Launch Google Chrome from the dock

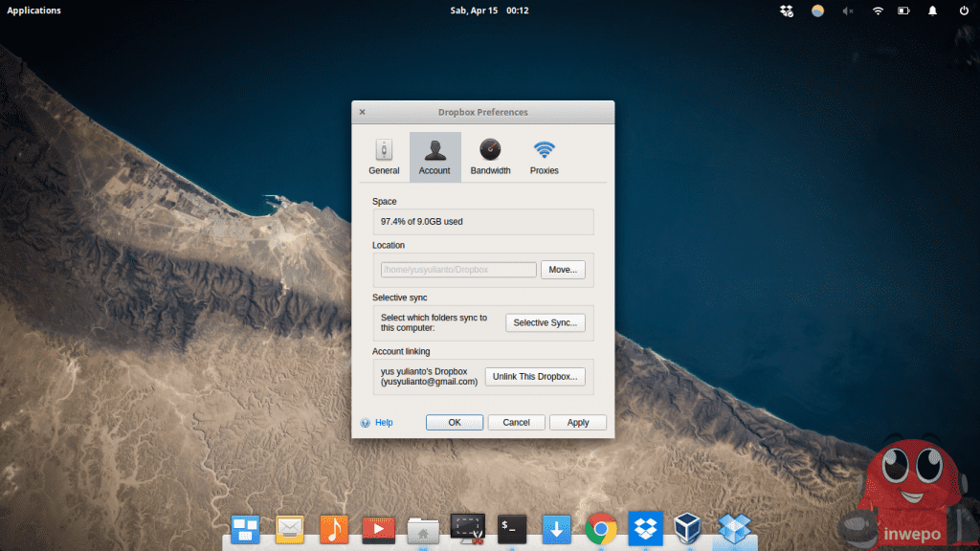coord(601,527)
